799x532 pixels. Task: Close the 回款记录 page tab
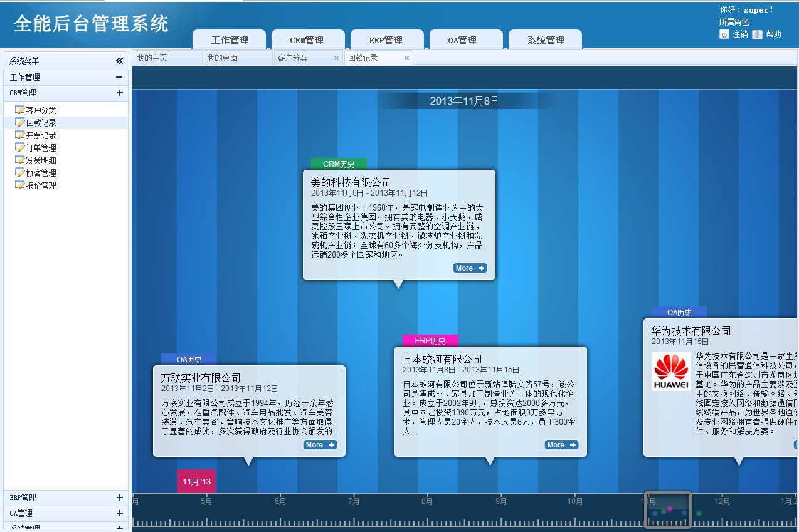coord(406,58)
